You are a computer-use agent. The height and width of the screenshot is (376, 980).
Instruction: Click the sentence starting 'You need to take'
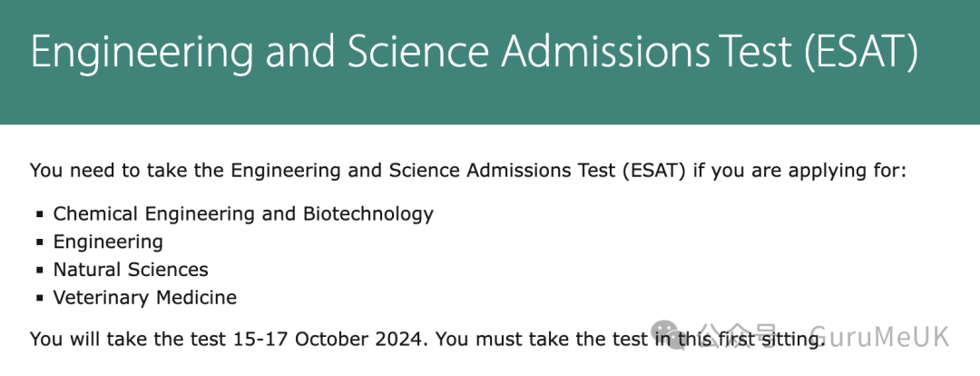[x=468, y=171]
